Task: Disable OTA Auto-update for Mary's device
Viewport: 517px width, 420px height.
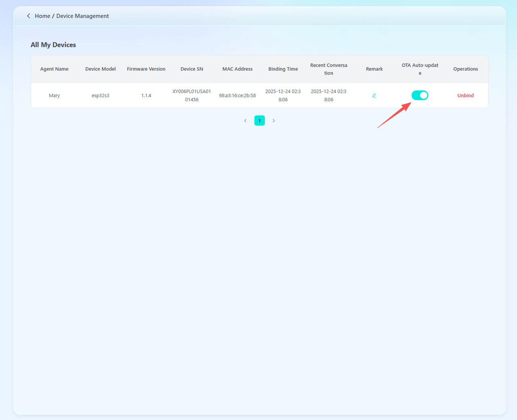Action: point(420,95)
